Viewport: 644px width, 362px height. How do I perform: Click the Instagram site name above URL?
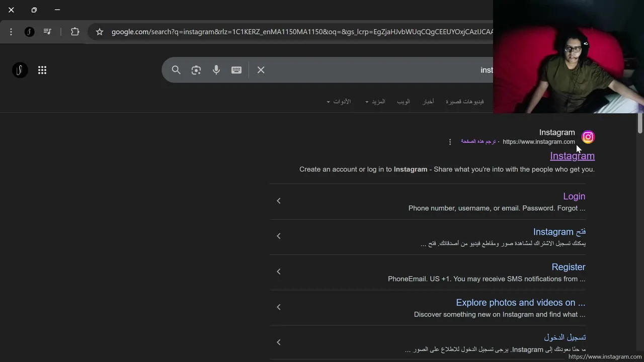[557, 132]
